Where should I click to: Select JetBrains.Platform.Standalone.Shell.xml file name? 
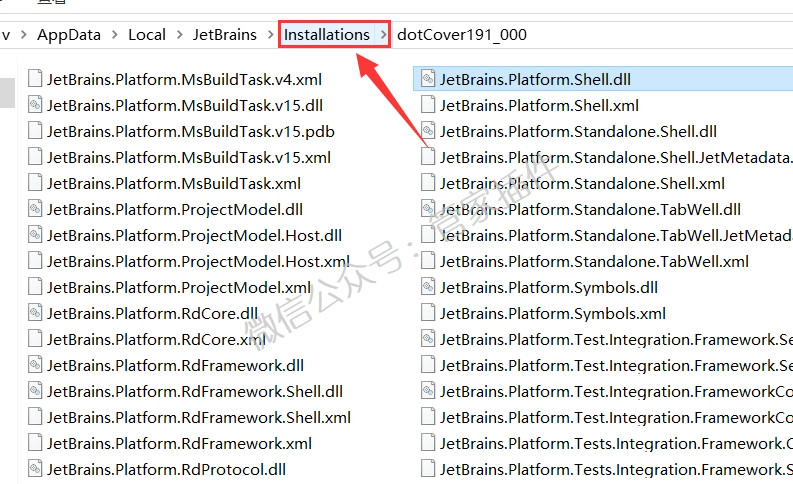pyautogui.click(x=582, y=183)
